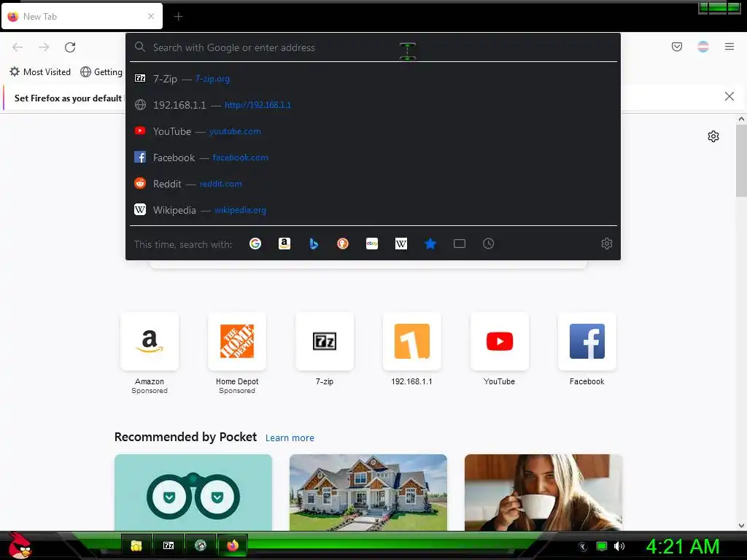Image resolution: width=747 pixels, height=560 pixels.
Task: Search history using the clock icon
Action: [x=488, y=244]
